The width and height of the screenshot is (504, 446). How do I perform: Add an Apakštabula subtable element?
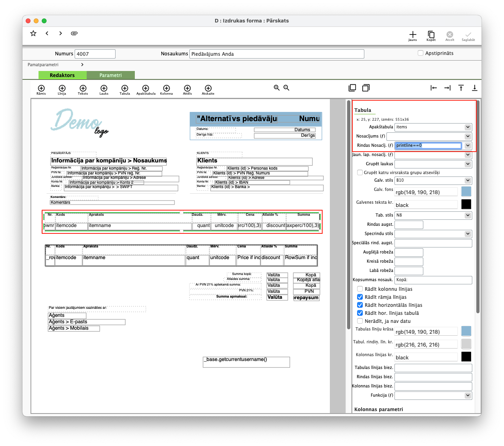pos(146,90)
